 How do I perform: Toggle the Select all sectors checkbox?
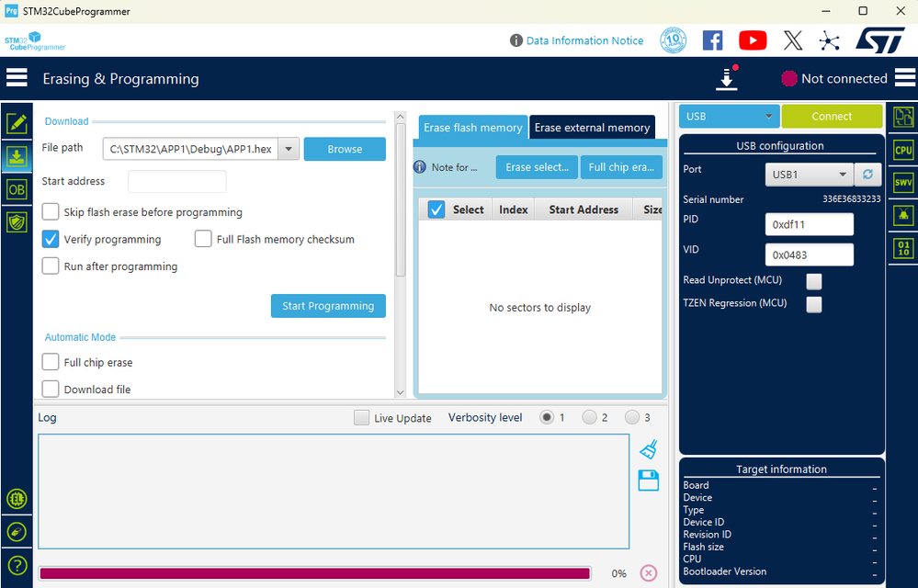tap(436, 209)
